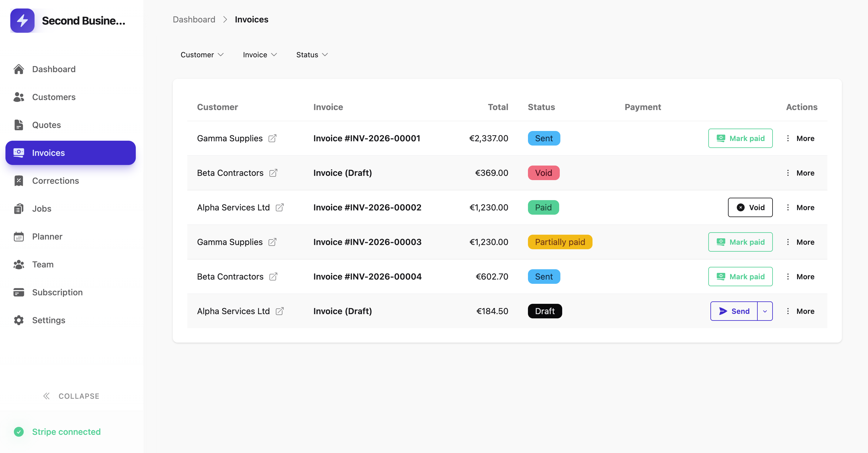Open external link icon beside Gamma Supplies first row

tap(272, 139)
